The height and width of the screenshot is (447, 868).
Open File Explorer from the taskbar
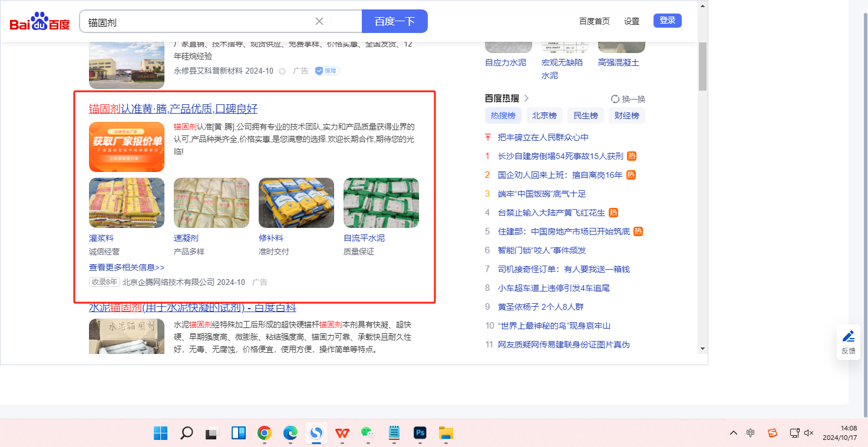[446, 433]
